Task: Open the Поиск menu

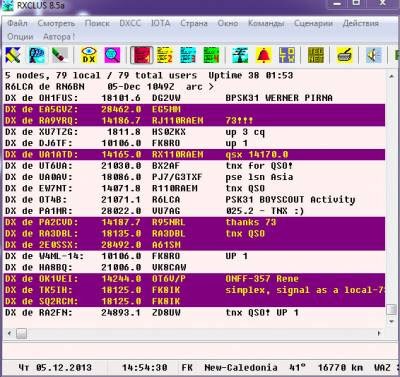Action: point(97,23)
